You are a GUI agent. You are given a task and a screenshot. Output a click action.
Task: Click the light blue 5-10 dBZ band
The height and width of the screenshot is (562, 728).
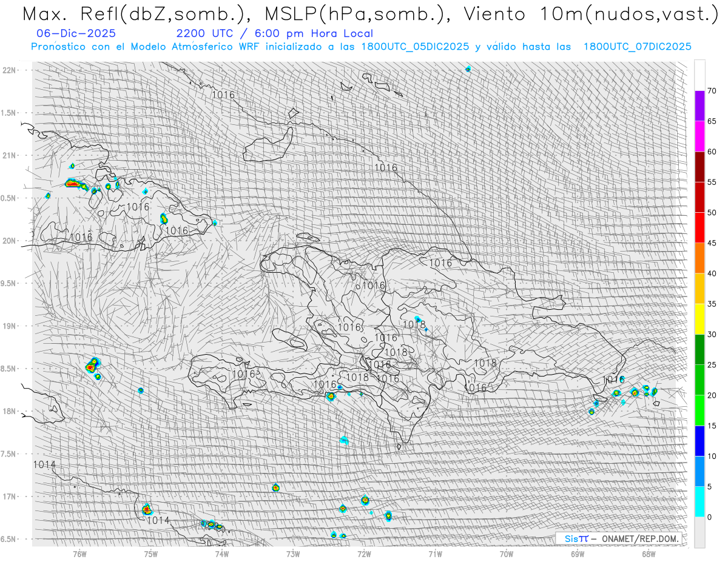pyautogui.click(x=699, y=471)
